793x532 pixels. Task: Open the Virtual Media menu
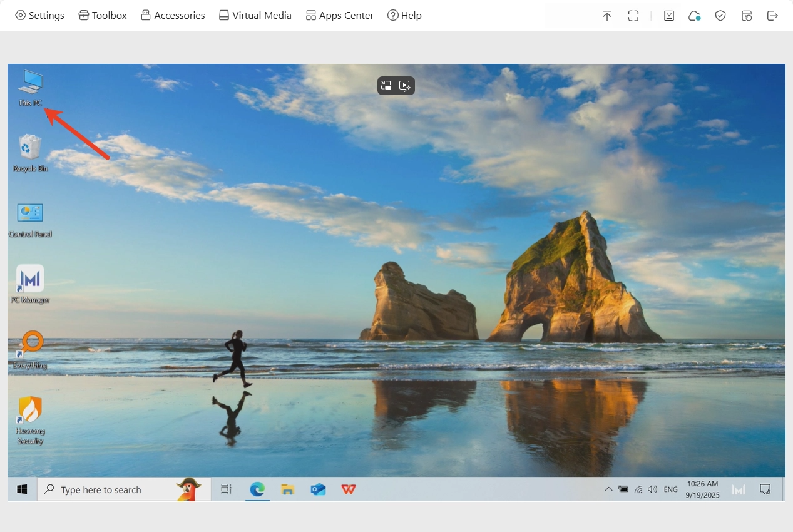[255, 16]
